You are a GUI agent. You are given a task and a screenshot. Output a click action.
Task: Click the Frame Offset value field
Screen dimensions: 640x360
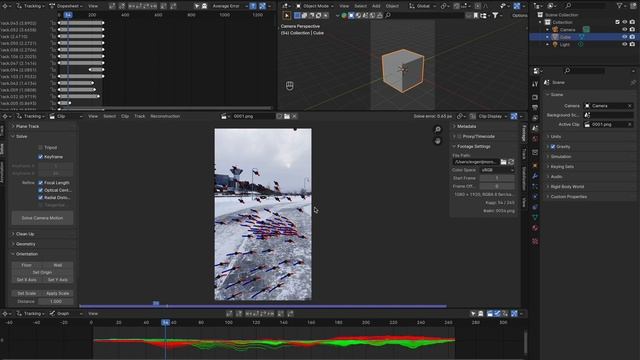(497, 187)
